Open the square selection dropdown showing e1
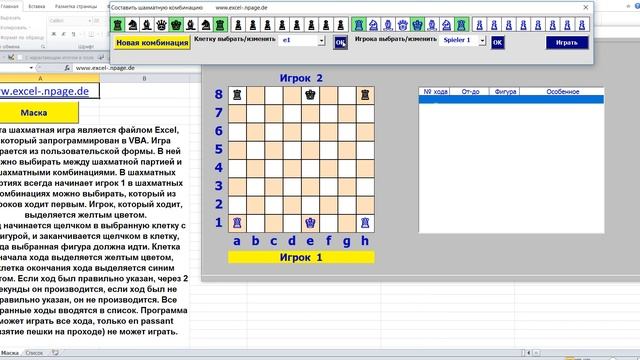 322,40
